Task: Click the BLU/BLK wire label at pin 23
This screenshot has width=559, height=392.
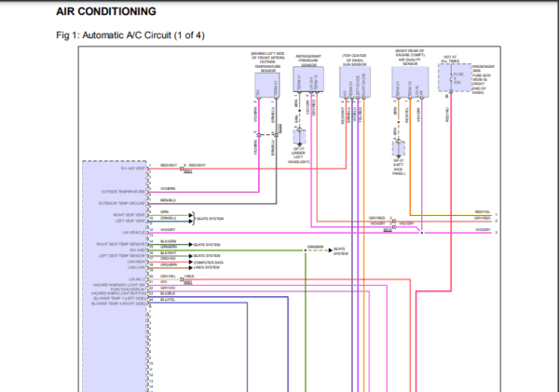Action: click(x=168, y=293)
